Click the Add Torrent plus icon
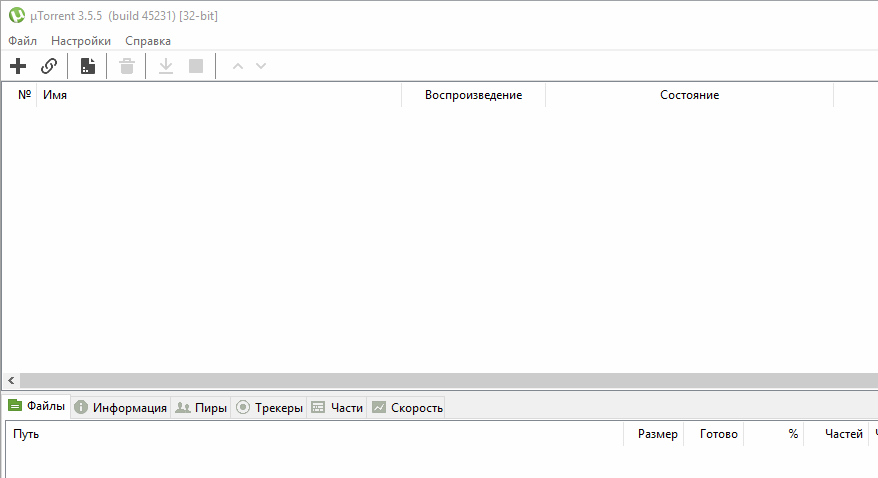This screenshot has height=478, width=878. [18, 66]
